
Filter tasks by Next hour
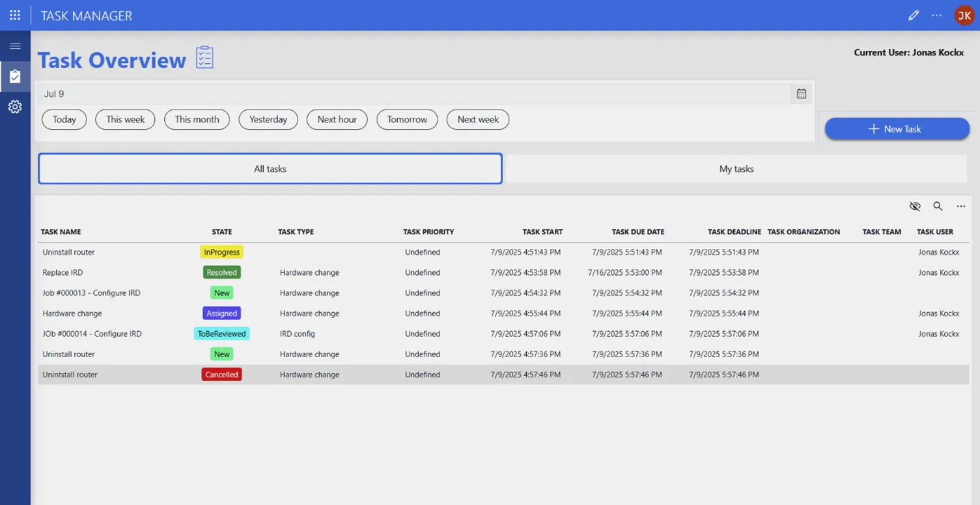point(337,119)
